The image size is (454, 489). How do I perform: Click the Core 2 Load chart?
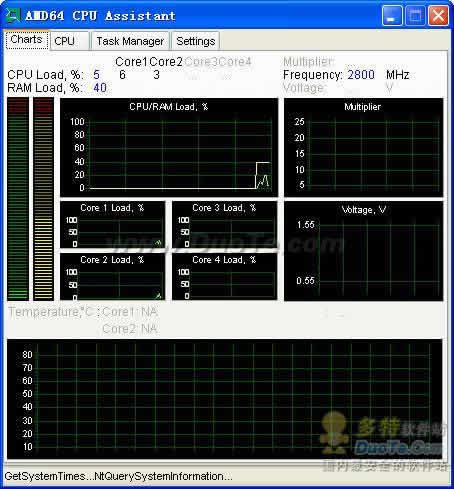coord(113,277)
